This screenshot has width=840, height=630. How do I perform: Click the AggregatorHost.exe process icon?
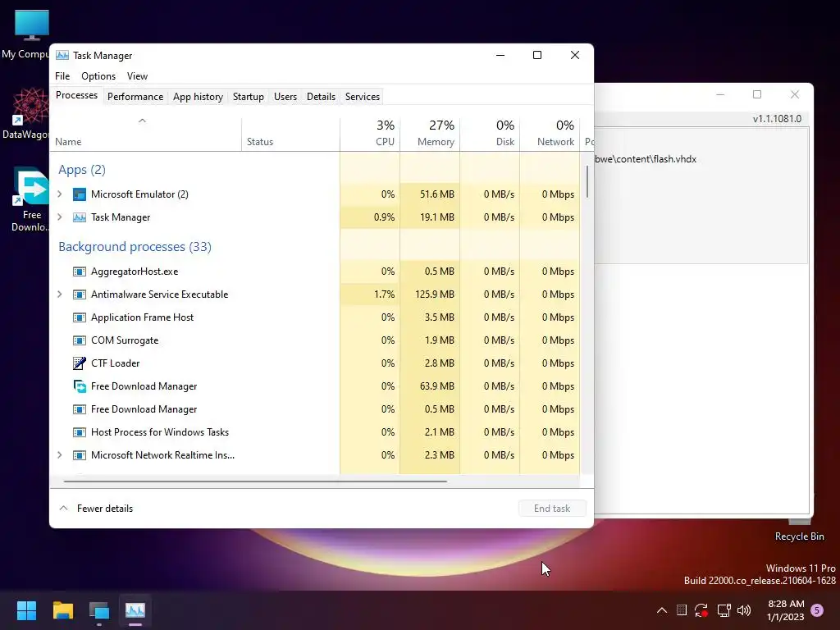click(80, 272)
